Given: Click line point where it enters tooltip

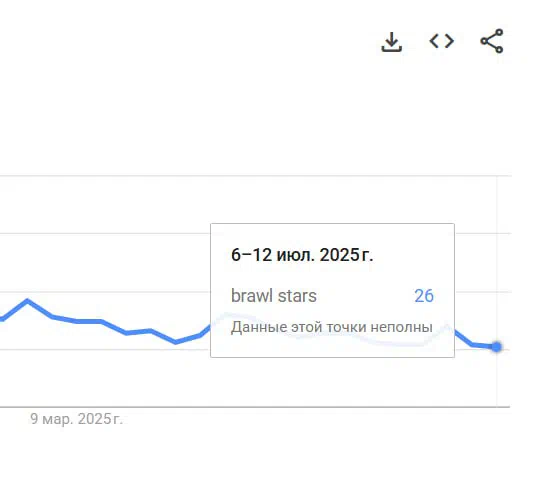Looking at the screenshot, I should (x=209, y=325).
